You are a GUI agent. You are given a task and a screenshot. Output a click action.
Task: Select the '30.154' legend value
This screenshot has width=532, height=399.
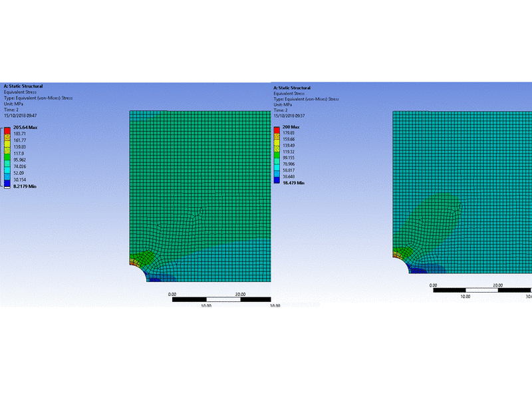[20, 180]
